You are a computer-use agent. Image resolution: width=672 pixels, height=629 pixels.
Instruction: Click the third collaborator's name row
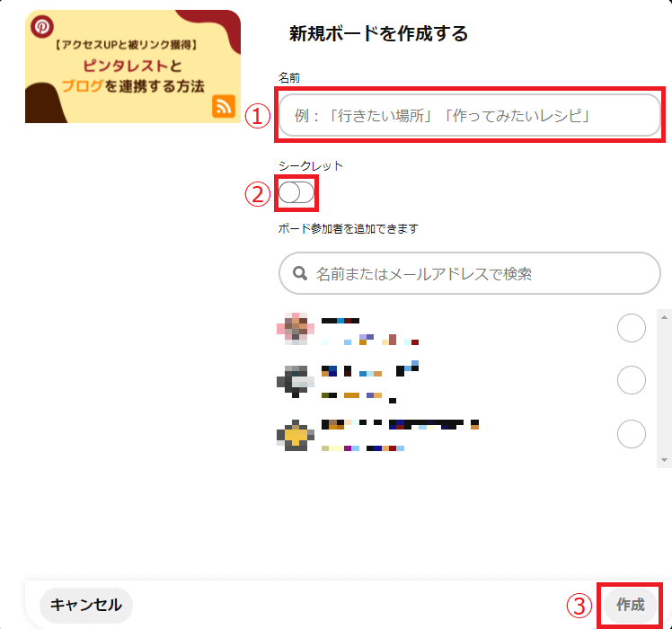[461, 435]
